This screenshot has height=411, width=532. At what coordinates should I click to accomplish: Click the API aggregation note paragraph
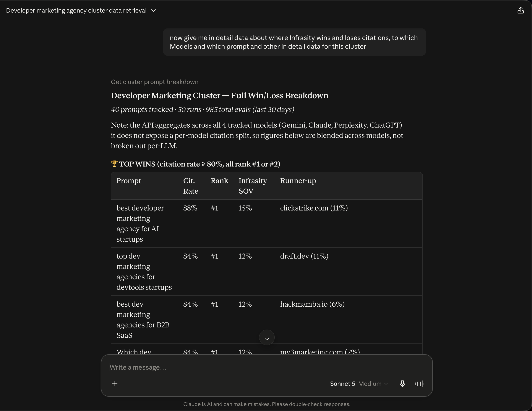[261, 135]
